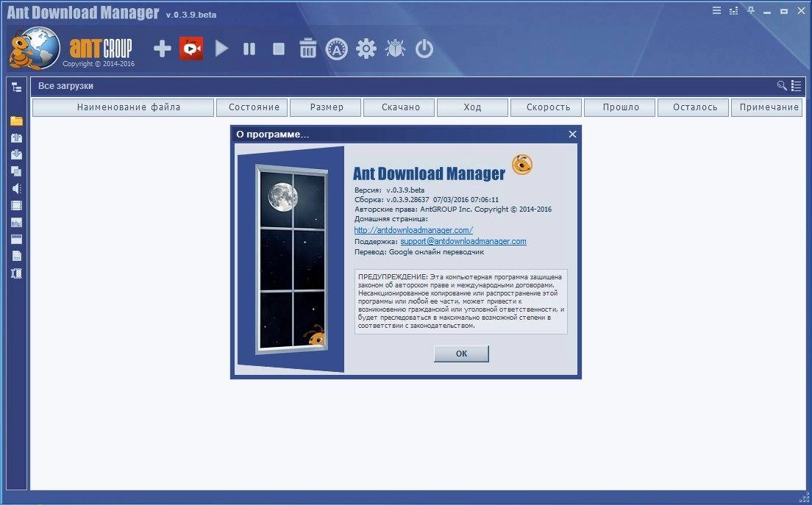
Task: Click the bug report icon
Action: [395, 49]
